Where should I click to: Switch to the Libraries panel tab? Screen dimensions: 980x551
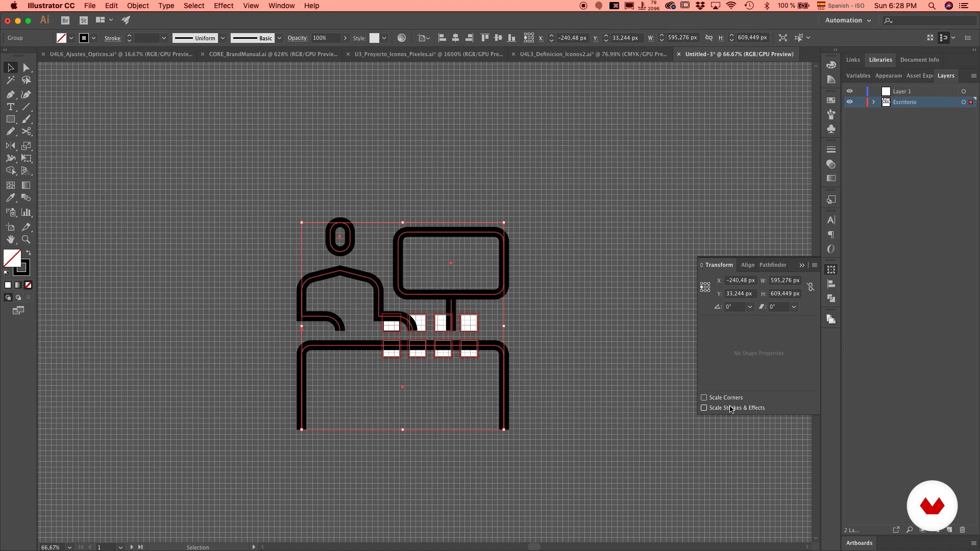(880, 60)
